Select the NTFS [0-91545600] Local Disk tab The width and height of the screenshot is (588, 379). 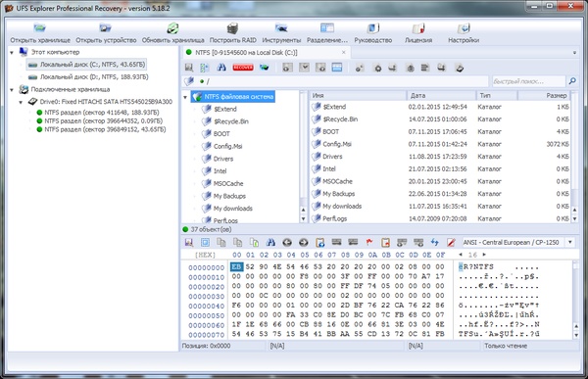point(246,53)
